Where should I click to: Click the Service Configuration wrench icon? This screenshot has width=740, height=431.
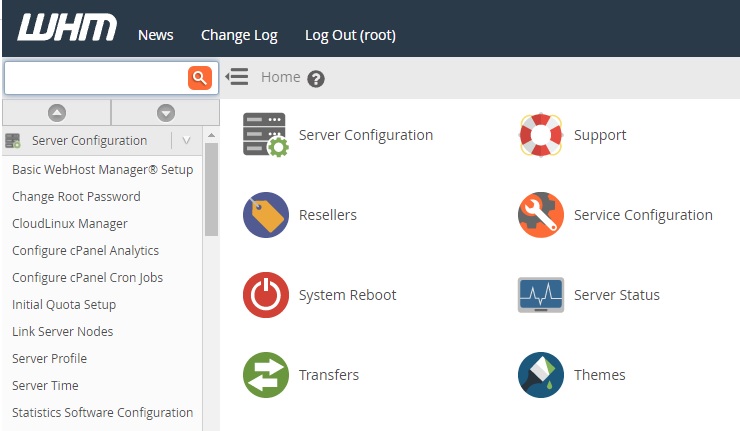(540, 215)
